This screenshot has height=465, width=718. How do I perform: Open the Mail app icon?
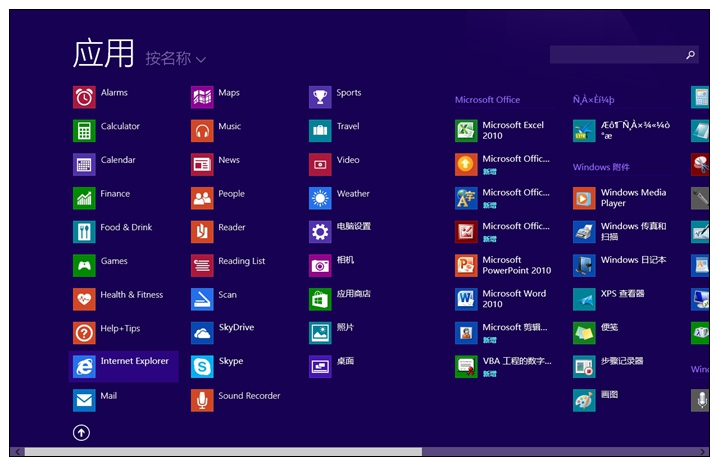click(84, 400)
